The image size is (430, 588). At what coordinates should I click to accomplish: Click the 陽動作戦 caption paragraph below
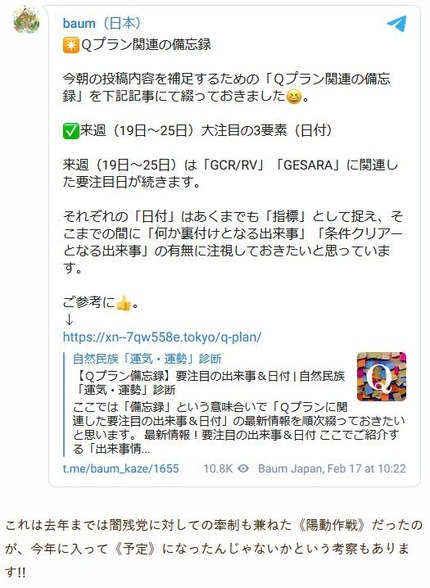click(x=215, y=548)
